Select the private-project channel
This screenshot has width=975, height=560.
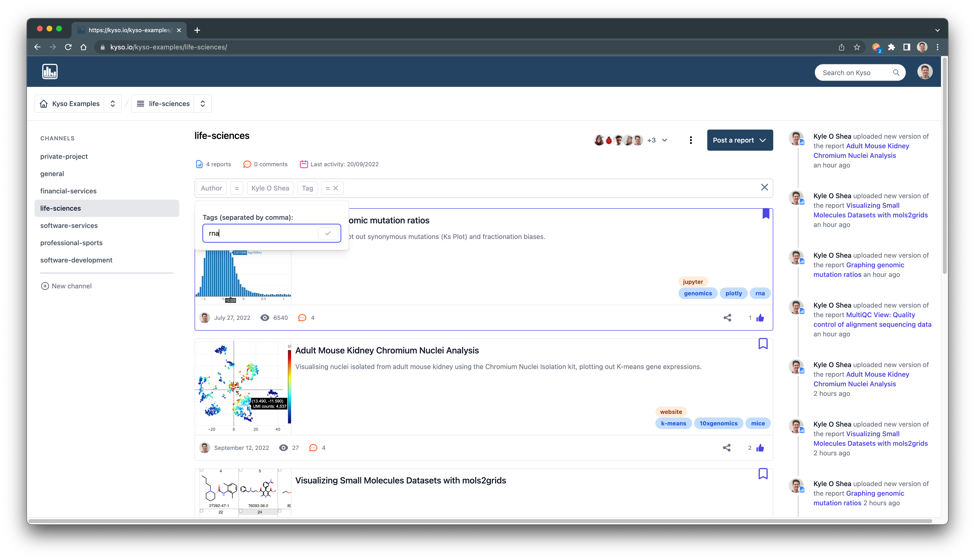click(x=64, y=156)
